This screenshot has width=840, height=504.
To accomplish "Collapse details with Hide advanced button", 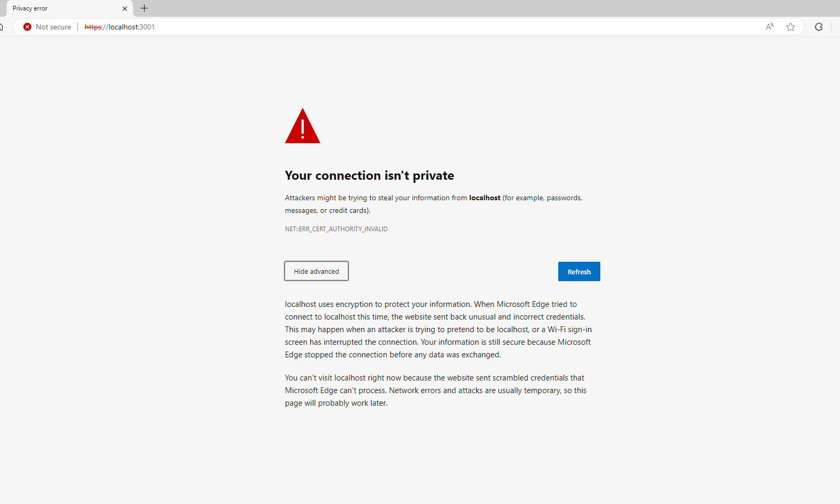I will click(x=316, y=271).
